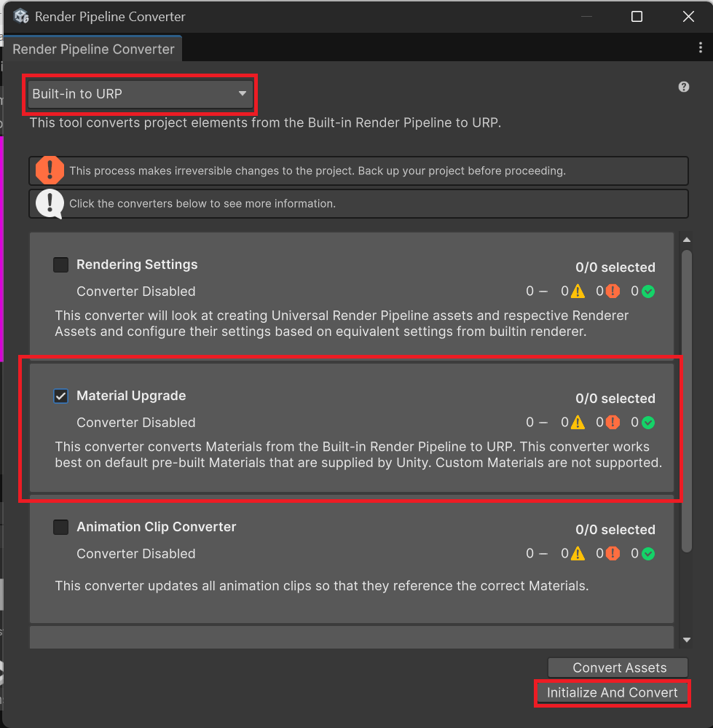Click the help question mark icon
This screenshot has width=713, height=728.
tap(683, 87)
